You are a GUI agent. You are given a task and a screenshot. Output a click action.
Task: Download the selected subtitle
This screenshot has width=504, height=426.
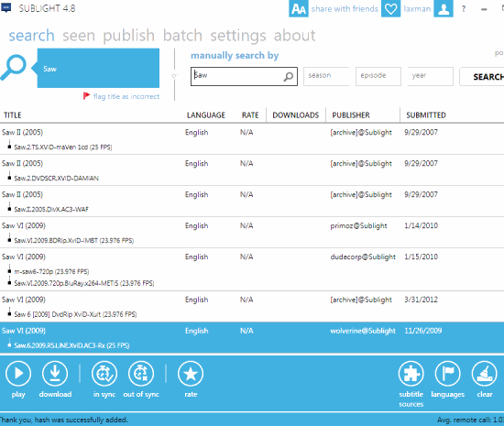tap(55, 374)
